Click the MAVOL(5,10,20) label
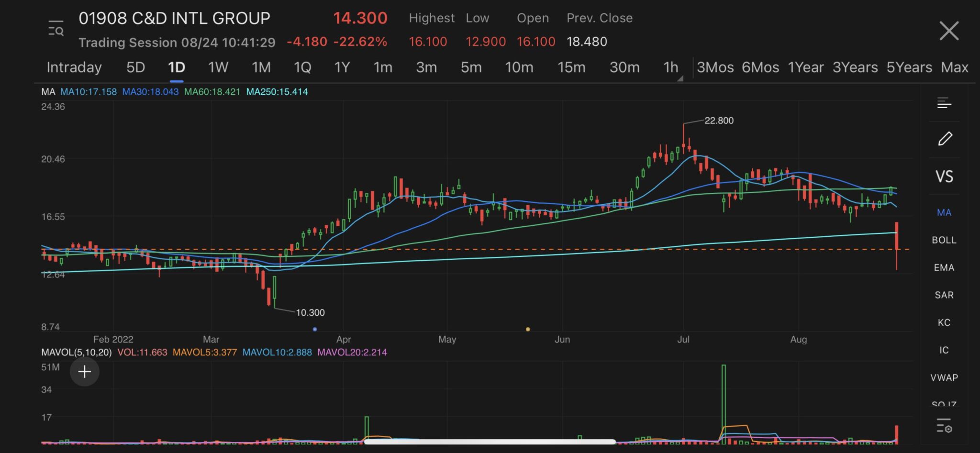 coord(77,353)
